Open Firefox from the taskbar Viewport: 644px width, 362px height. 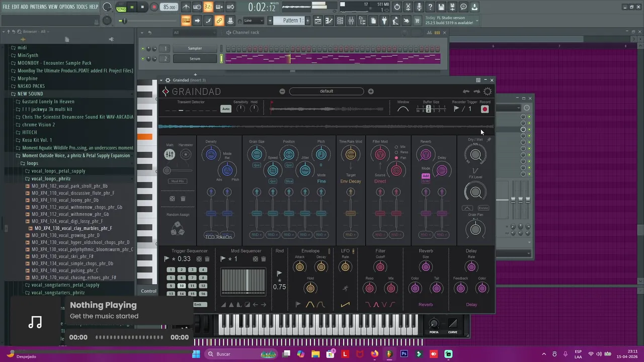pos(374,354)
